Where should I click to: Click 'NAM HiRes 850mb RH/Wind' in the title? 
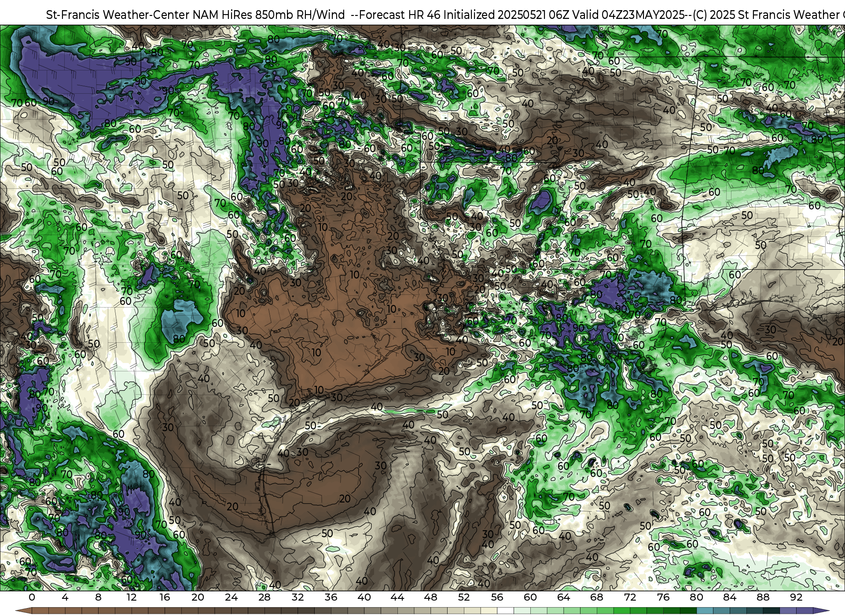click(x=269, y=15)
